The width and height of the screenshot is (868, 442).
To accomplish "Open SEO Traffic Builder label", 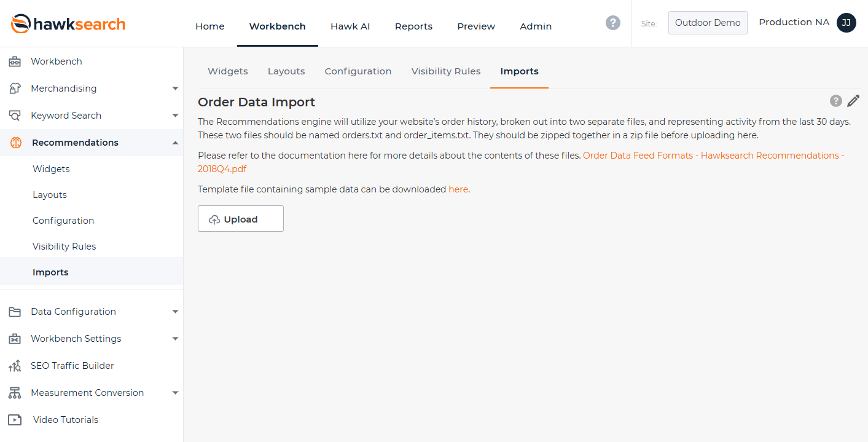I will [72, 366].
